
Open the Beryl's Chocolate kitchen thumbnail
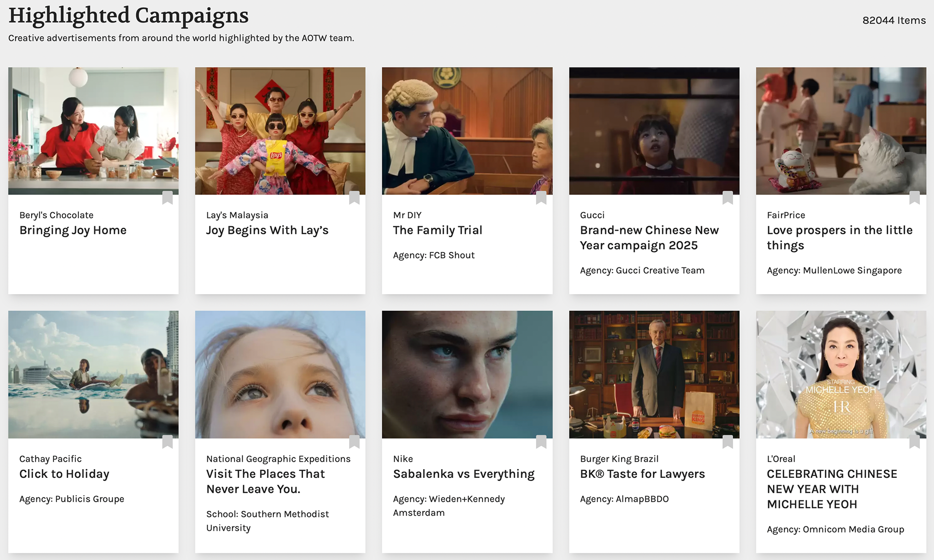93,131
